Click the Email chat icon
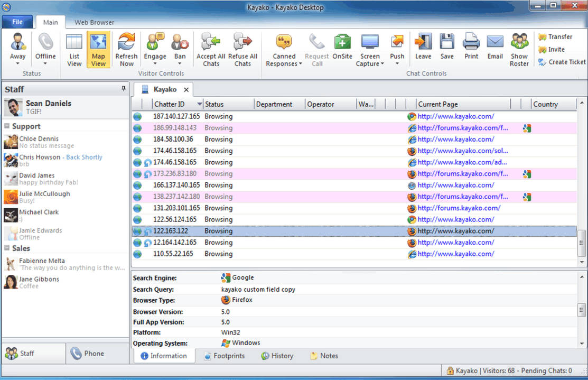The width and height of the screenshot is (588, 380). click(x=495, y=42)
